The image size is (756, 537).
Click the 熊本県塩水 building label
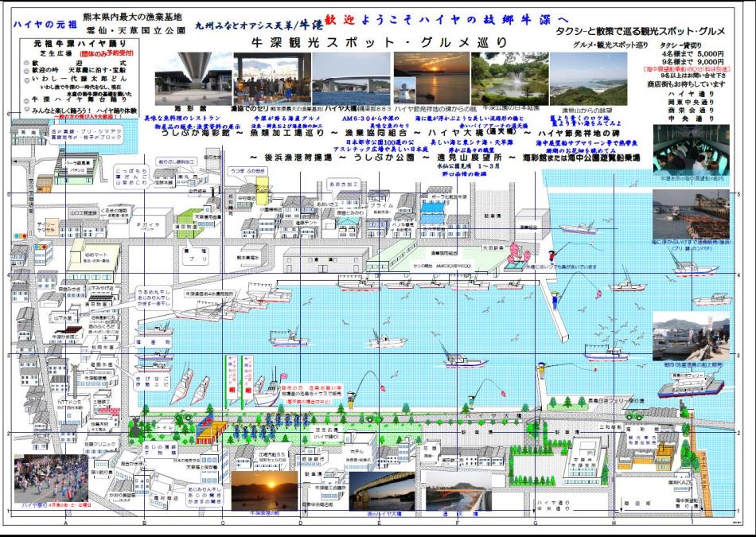[x=246, y=258]
